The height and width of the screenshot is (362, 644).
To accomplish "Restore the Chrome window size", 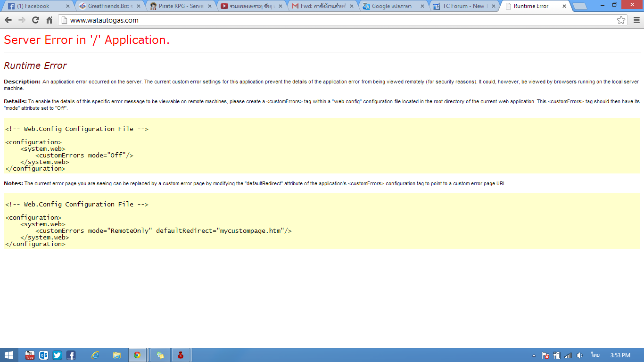I will click(615, 4).
